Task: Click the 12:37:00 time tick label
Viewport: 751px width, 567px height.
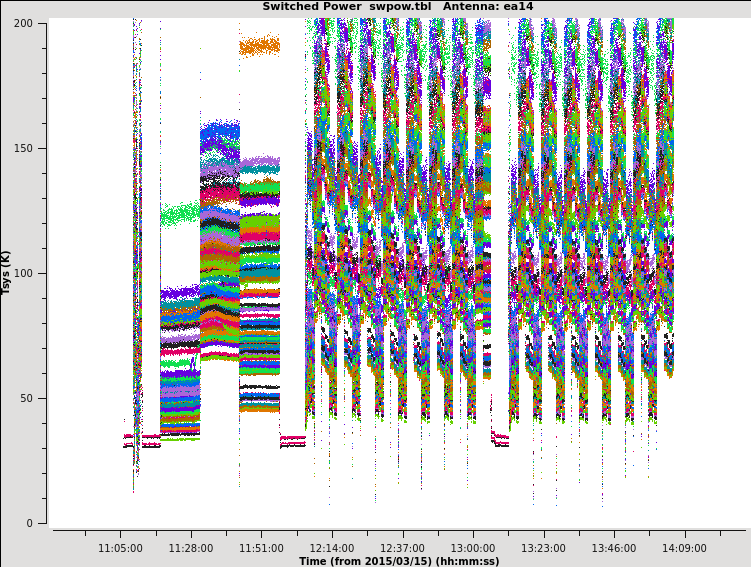Action: (402, 548)
